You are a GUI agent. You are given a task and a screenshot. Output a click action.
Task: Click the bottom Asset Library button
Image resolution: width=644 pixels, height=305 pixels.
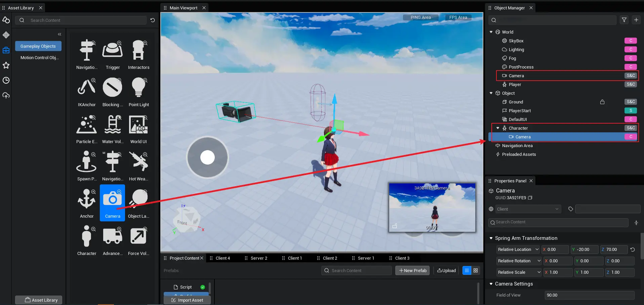coord(39,300)
